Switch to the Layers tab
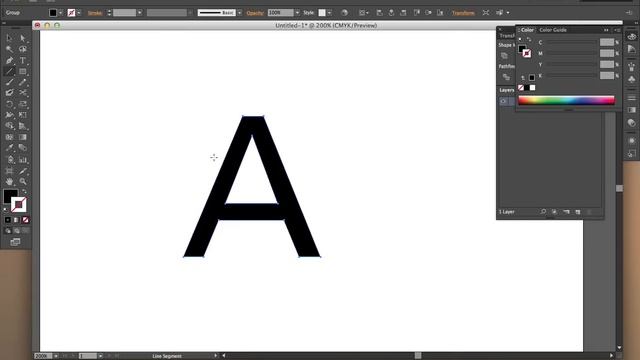Viewport: 640px width, 360px height. pyautogui.click(x=507, y=90)
